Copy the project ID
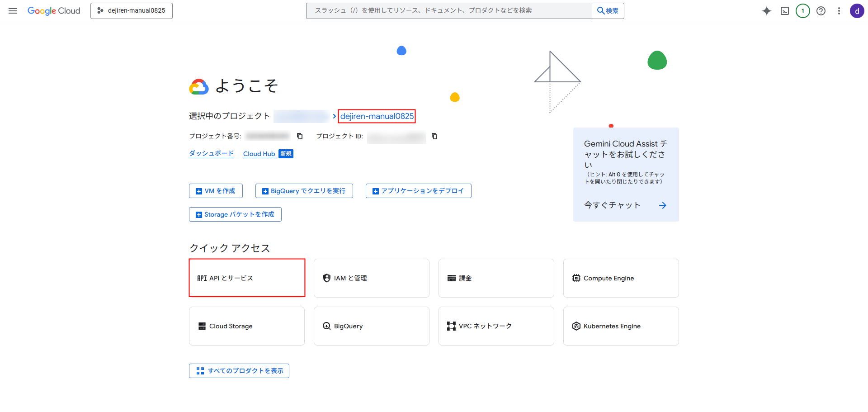This screenshot has width=868, height=412. pos(434,136)
